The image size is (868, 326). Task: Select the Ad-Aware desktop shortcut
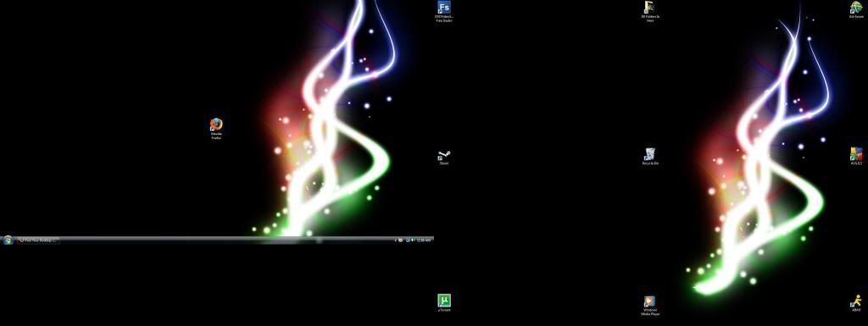click(856, 7)
